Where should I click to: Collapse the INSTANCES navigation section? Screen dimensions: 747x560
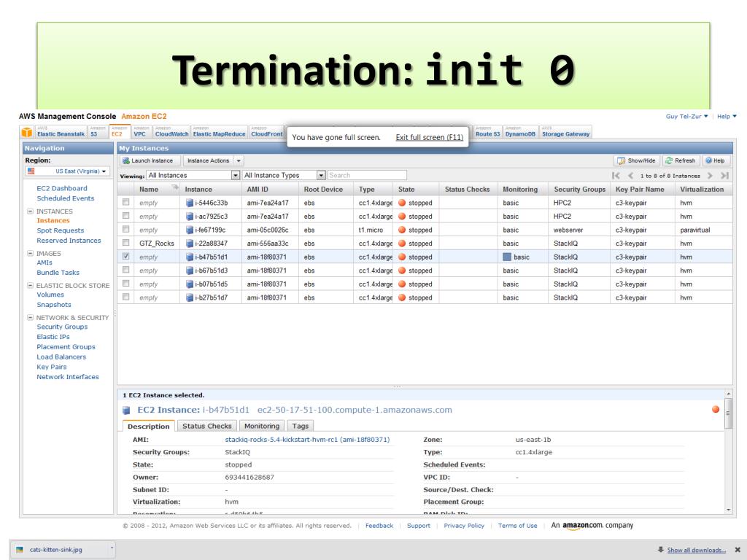30,211
